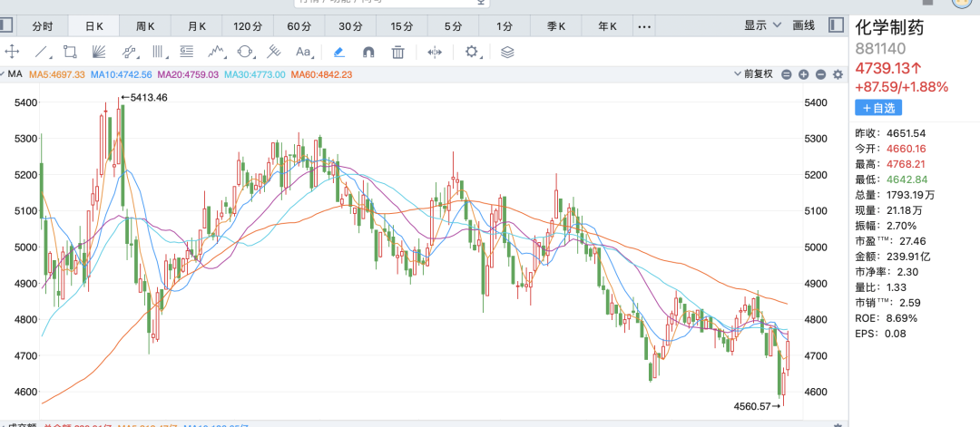Select the price label annotation tool
This screenshot has height=427, width=980.
[186, 52]
